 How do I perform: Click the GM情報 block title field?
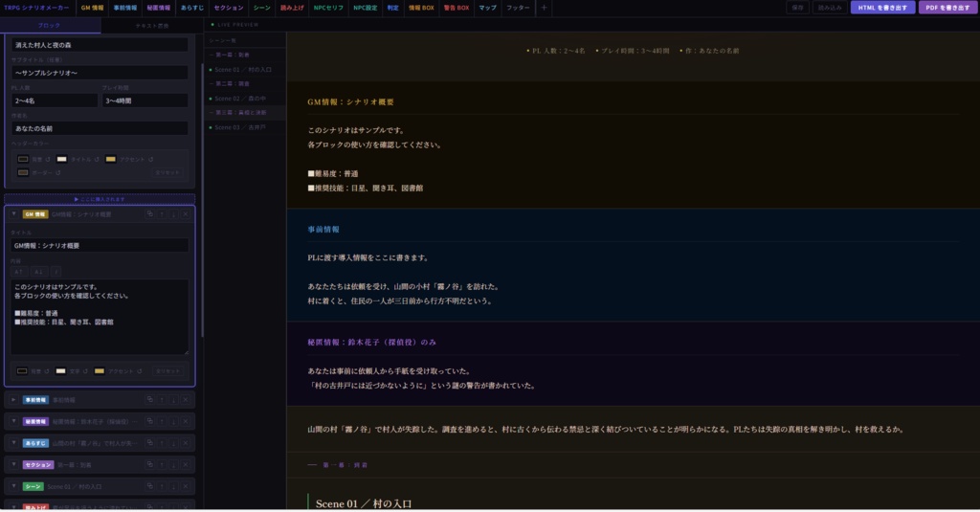(100, 246)
